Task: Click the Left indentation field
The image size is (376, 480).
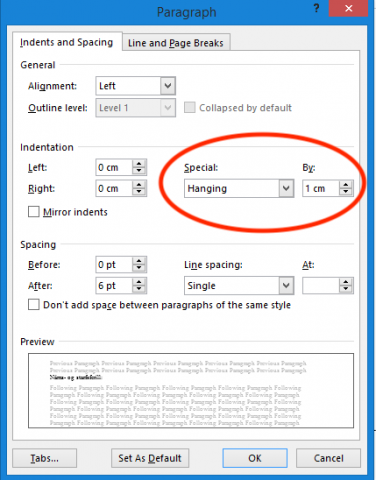Action: (x=114, y=167)
